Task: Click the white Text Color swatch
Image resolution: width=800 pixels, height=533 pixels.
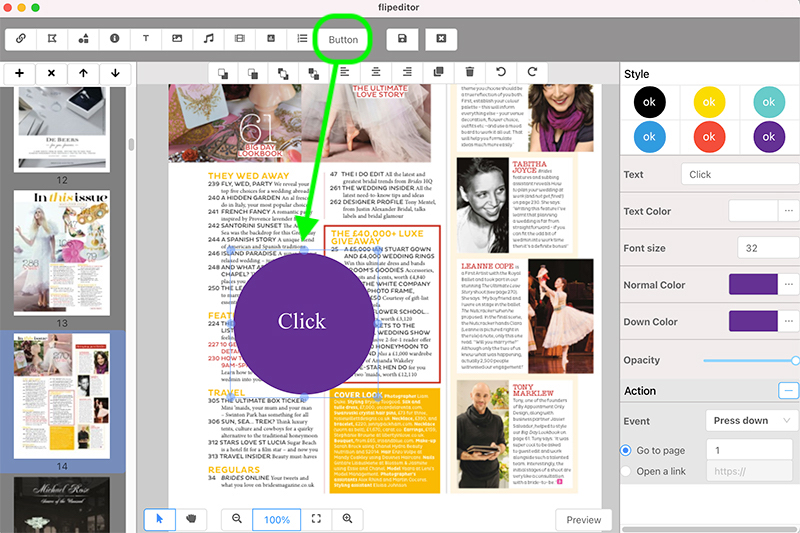Action: (x=753, y=211)
